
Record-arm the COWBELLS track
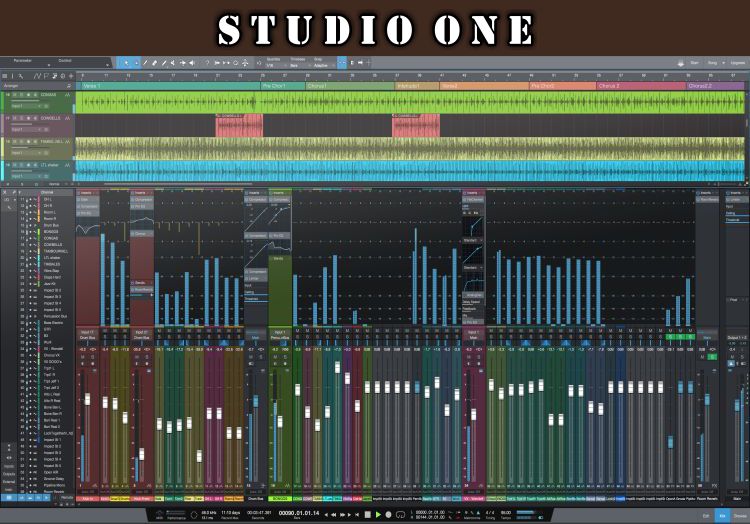(x=29, y=118)
